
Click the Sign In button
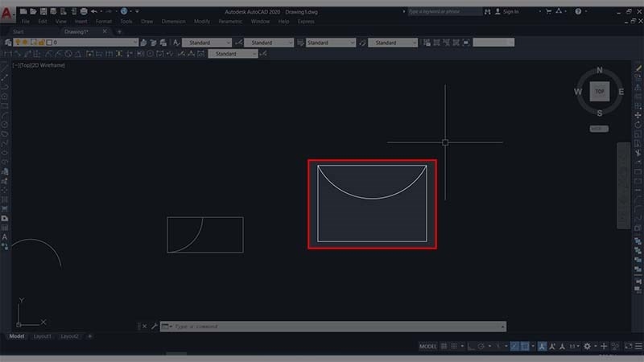click(x=509, y=11)
